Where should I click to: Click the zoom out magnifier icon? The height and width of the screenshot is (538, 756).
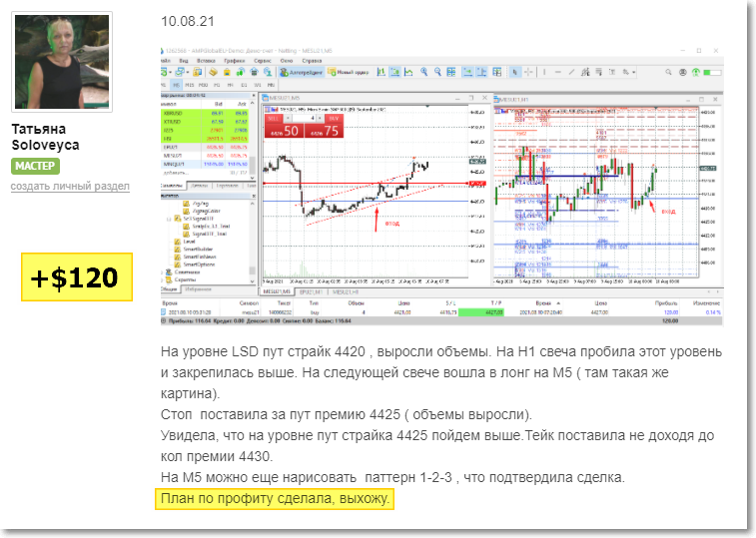click(437, 72)
